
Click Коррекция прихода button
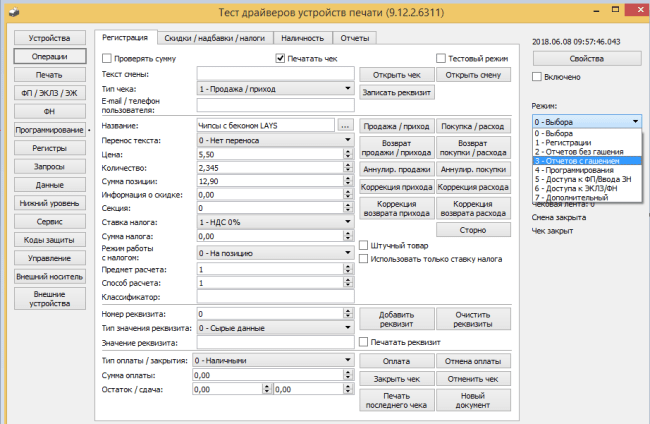[x=397, y=187]
